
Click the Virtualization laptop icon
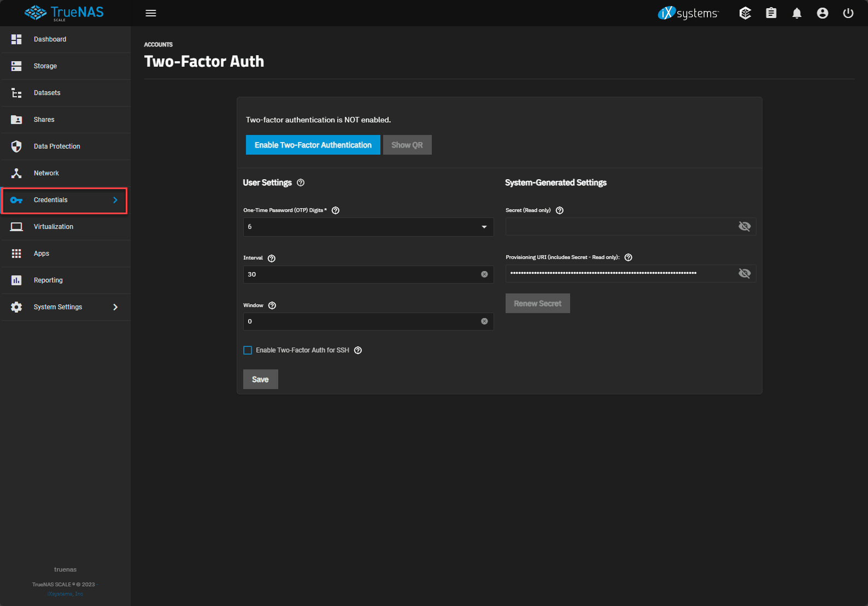click(x=16, y=227)
